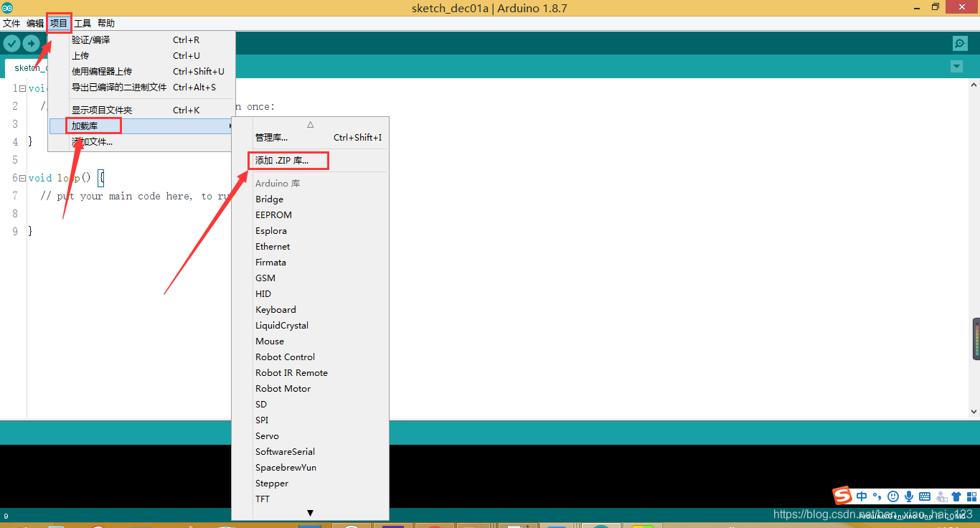Screen dimensions: 980x528
Task: Choose 上传 menu entry
Action: click(x=142, y=56)
